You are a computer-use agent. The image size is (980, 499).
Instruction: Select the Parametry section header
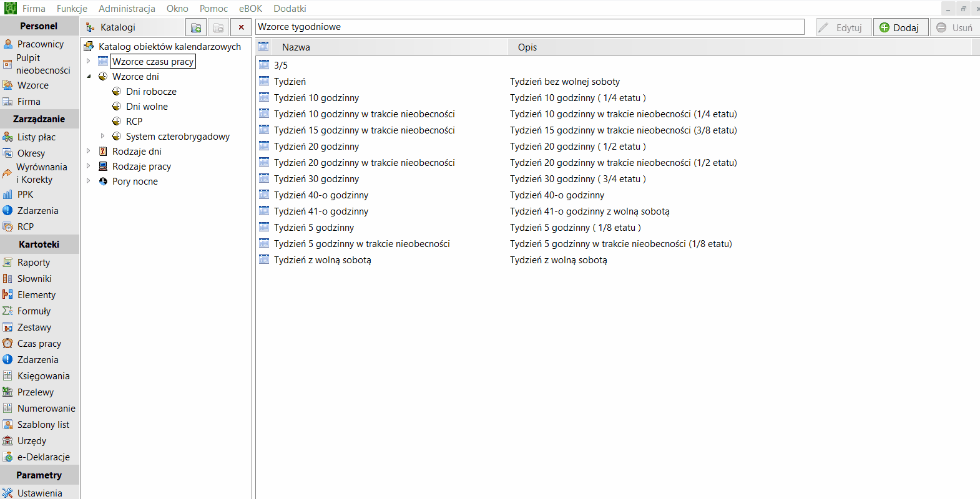pyautogui.click(x=39, y=475)
